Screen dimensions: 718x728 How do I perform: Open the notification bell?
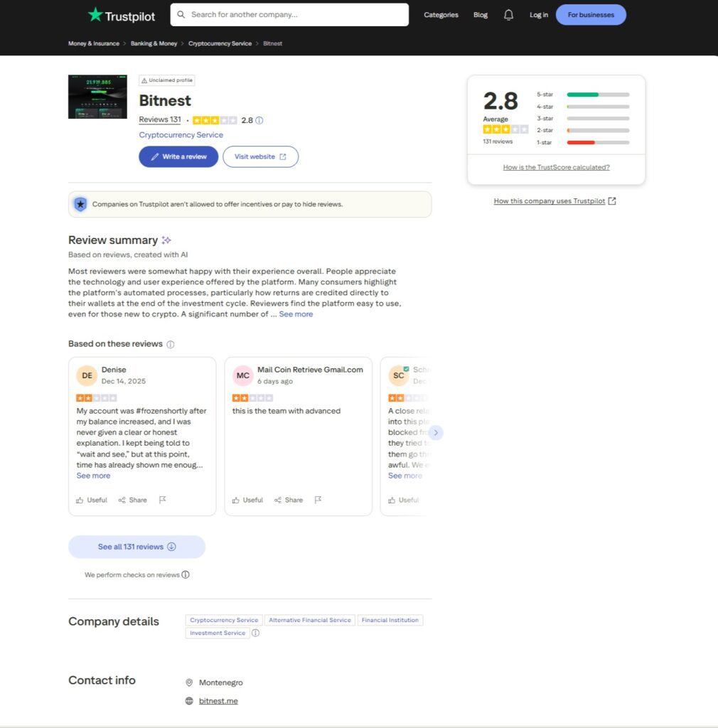508,14
